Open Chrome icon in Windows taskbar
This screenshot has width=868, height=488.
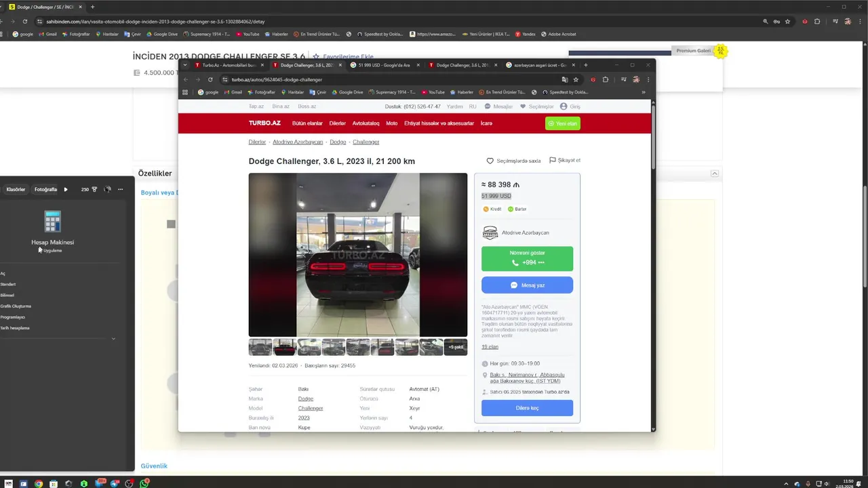39,483
